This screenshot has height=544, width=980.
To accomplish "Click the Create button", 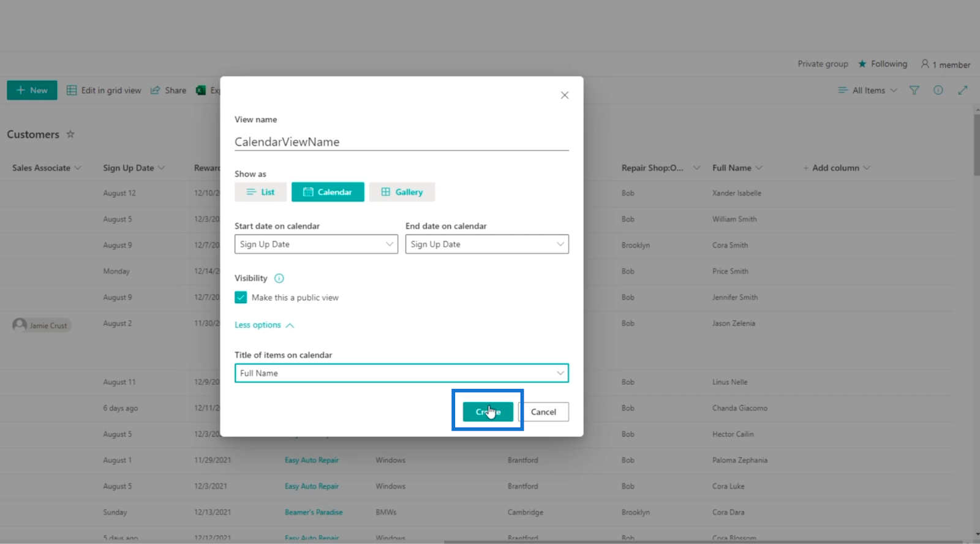I will point(488,412).
